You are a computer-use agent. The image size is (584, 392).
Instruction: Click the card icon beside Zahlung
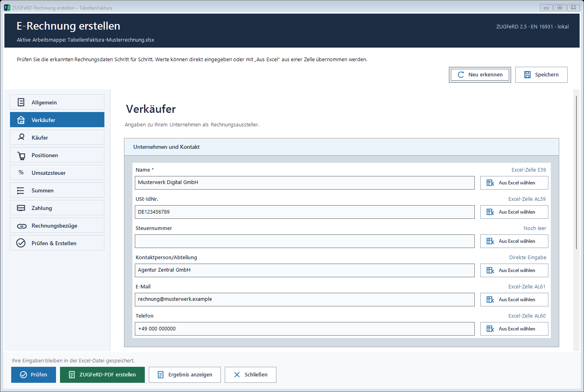click(21, 208)
